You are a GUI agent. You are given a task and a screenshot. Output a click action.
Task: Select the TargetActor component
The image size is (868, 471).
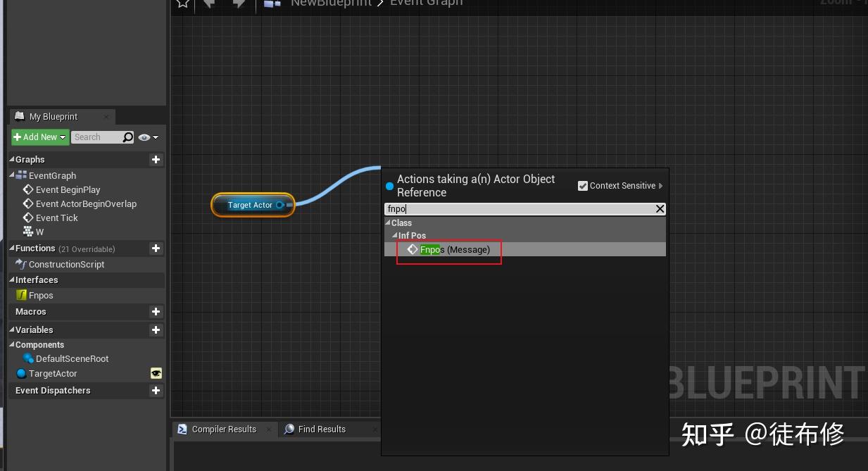(51, 373)
